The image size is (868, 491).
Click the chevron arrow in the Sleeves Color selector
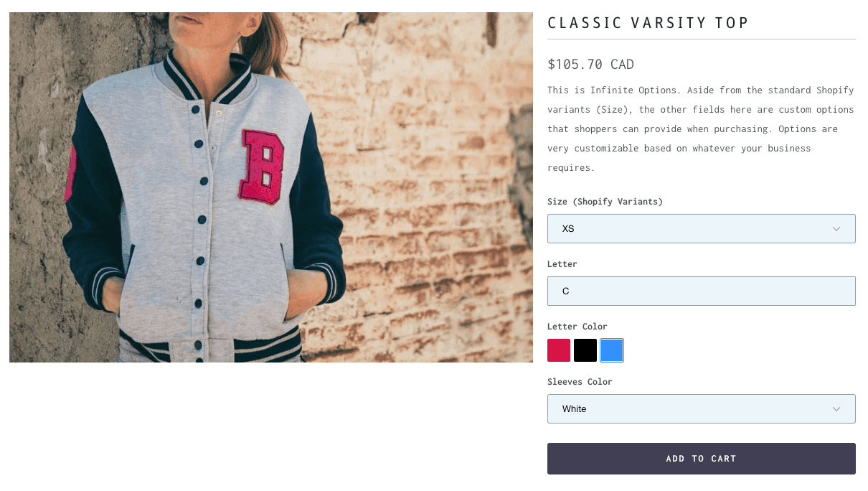[836, 409]
